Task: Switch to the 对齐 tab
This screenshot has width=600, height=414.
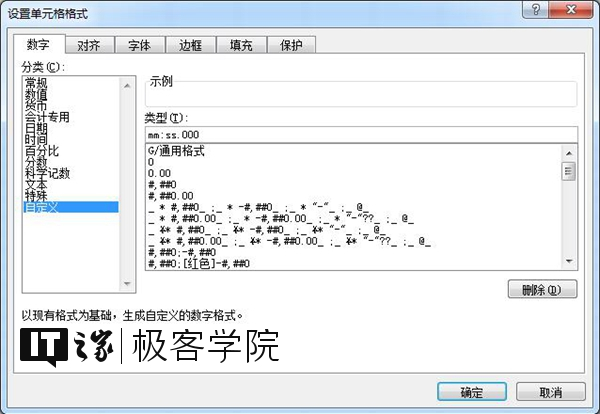Action: tap(88, 45)
